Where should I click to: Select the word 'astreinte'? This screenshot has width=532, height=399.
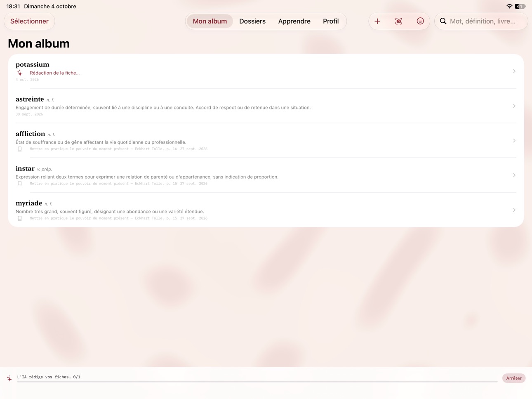point(30,99)
